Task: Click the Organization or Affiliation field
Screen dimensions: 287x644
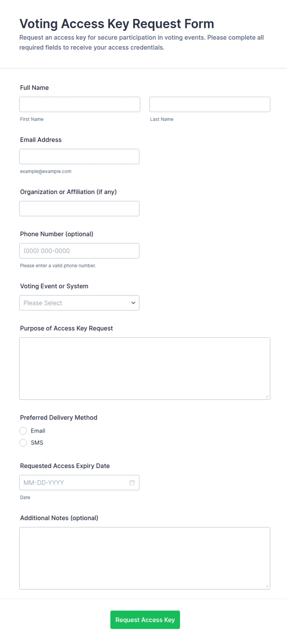Action: tap(79, 209)
